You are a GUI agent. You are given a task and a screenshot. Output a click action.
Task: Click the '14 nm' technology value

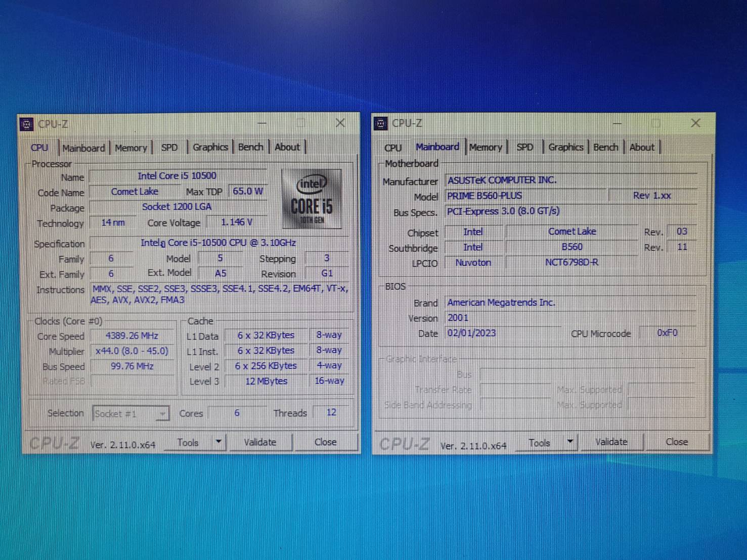point(112,222)
